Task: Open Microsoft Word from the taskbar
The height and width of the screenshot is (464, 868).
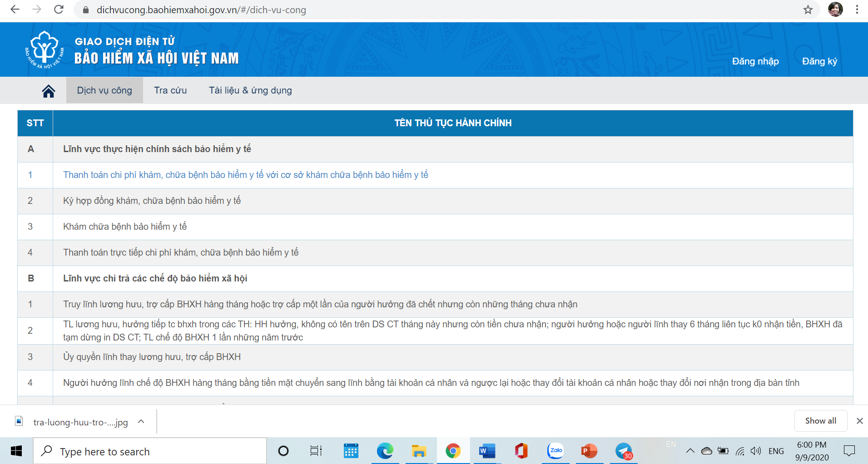Action: (x=486, y=451)
